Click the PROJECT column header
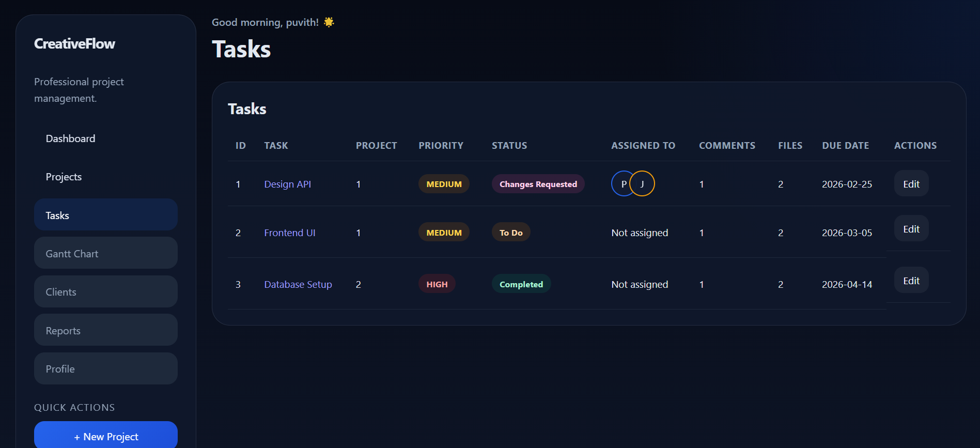 (377, 146)
